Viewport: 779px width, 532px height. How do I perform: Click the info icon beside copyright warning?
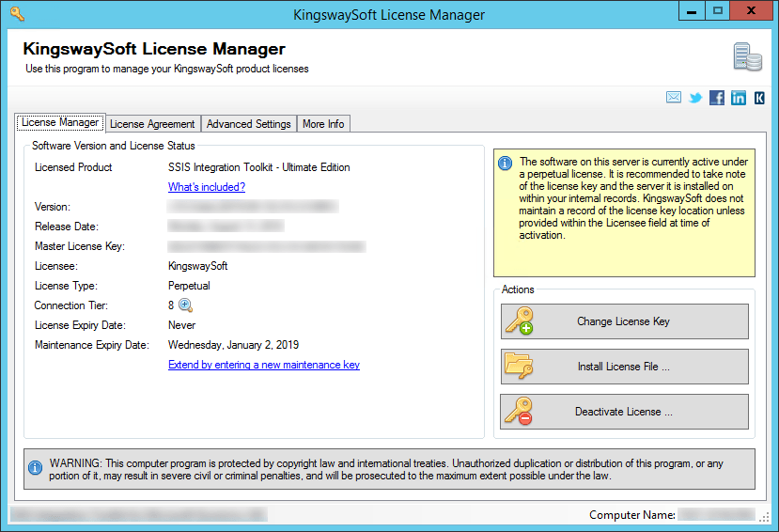35,467
